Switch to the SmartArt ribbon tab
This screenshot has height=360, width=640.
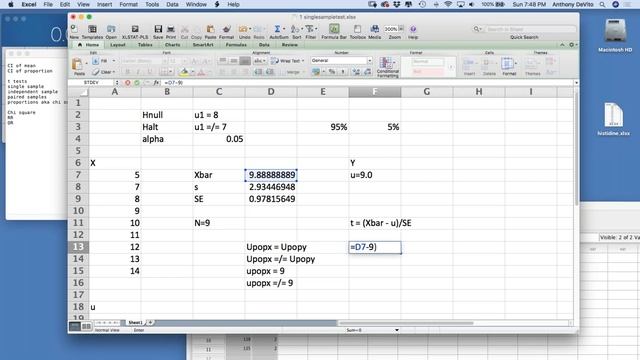point(203,45)
